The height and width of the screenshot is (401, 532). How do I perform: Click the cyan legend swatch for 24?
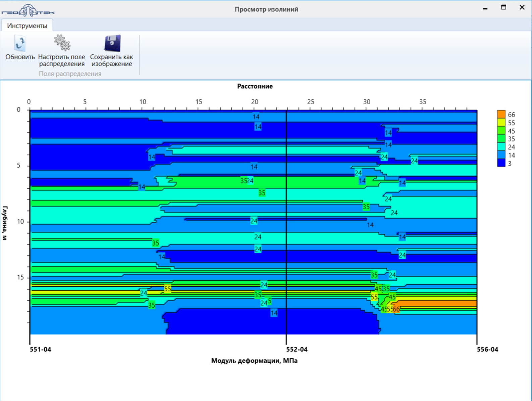501,147
